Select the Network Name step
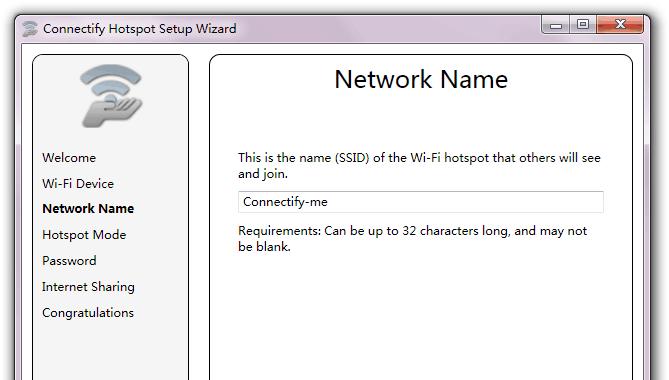Image resolution: width=669 pixels, height=380 pixels. 88,209
